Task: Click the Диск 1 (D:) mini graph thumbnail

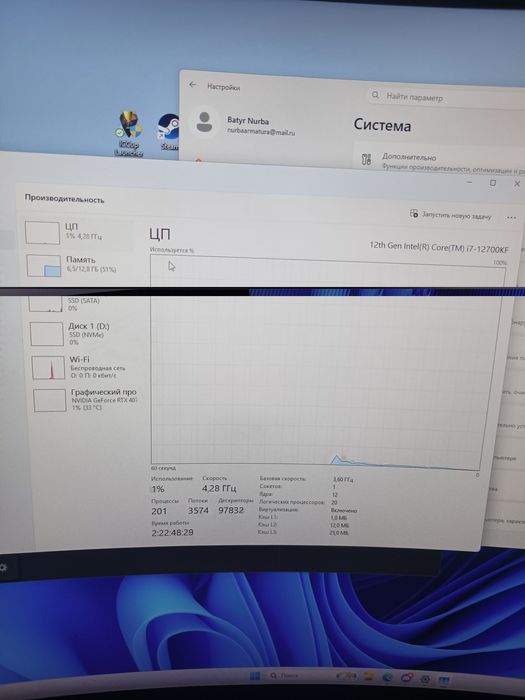Action: click(46, 334)
